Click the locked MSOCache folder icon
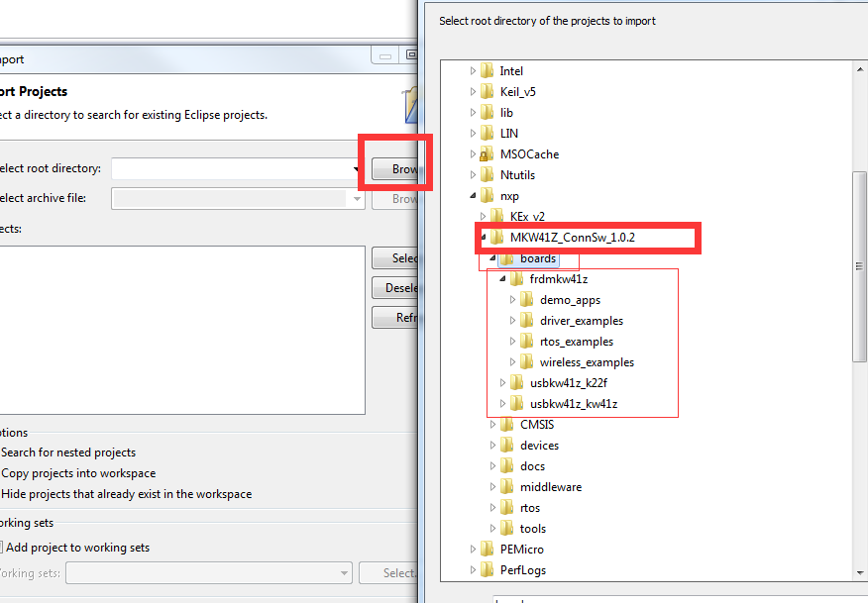 (x=488, y=154)
